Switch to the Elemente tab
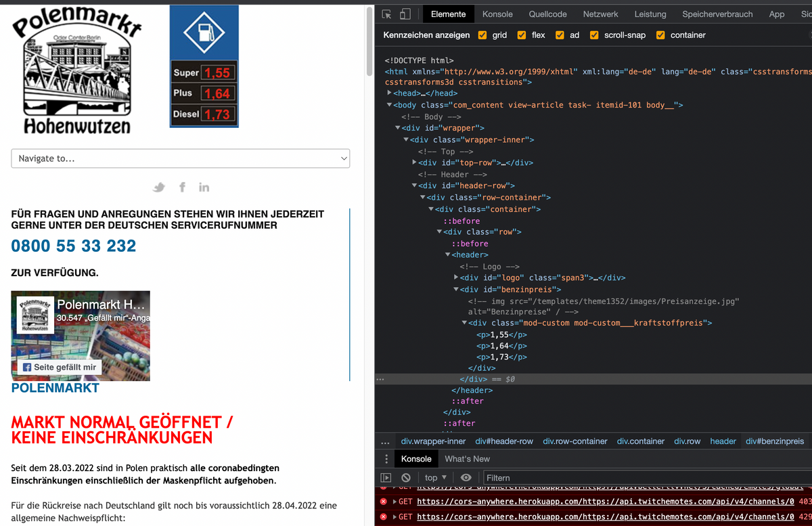Screen dimensions: 812x526 448,14
